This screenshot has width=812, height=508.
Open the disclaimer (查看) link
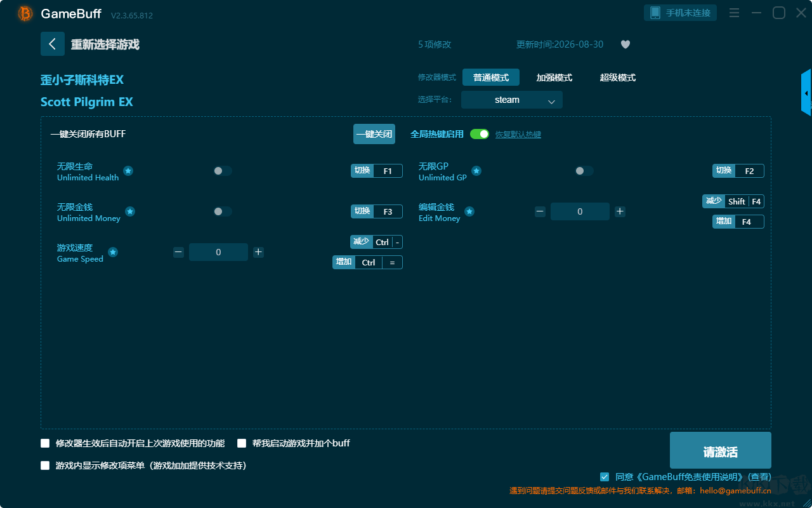759,477
